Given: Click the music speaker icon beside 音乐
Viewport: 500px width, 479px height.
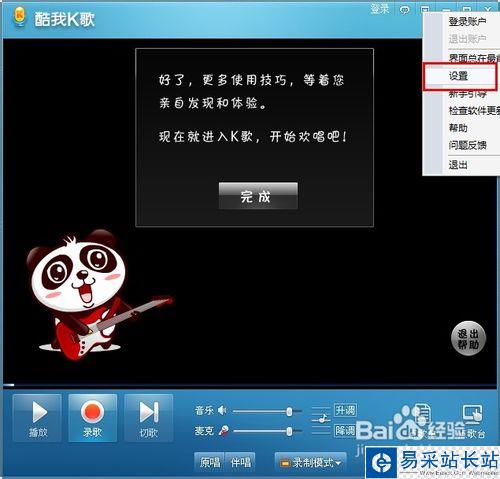Looking at the screenshot, I should pos(222,410).
